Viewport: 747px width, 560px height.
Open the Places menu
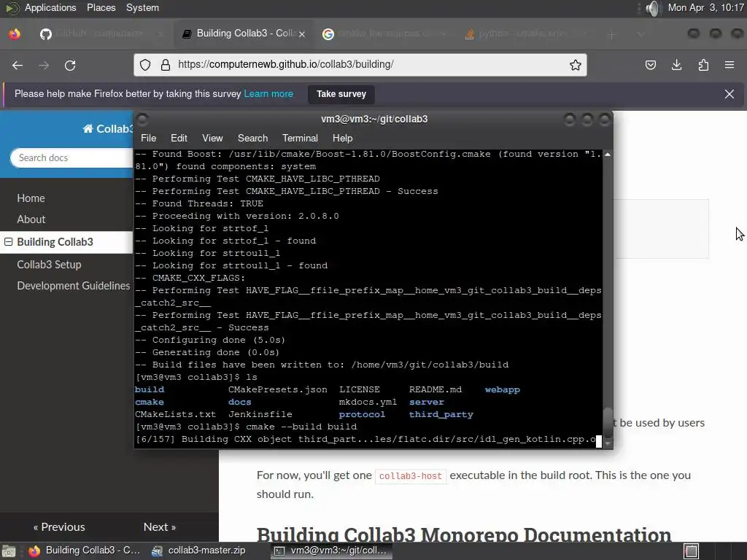(x=101, y=7)
